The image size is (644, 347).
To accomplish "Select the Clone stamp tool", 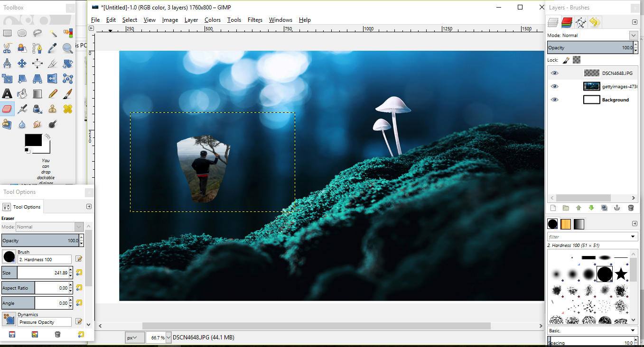I will 53,109.
